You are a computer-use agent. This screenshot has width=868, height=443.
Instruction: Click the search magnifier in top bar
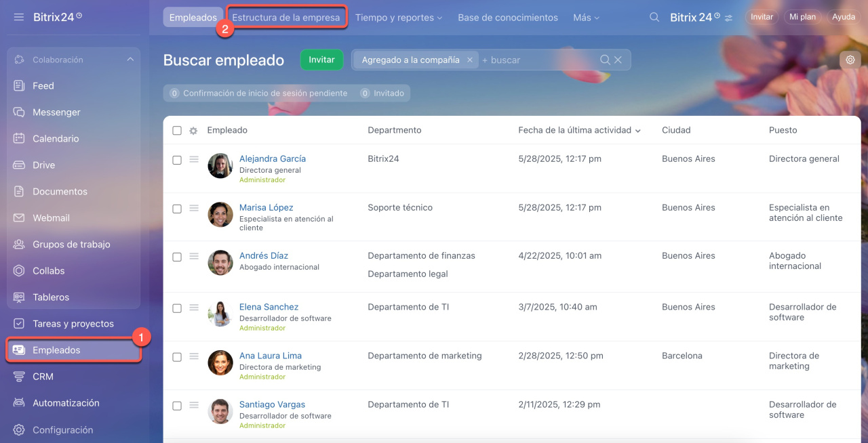click(654, 18)
